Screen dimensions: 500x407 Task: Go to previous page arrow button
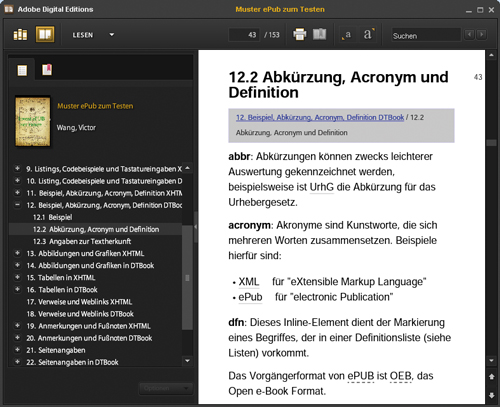tap(491, 377)
